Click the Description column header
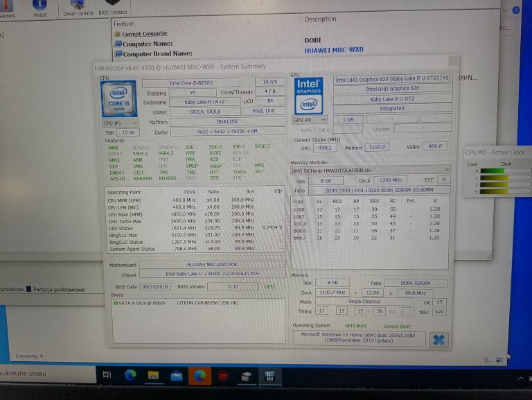Image resolution: width=532 pixels, height=400 pixels. click(x=320, y=19)
